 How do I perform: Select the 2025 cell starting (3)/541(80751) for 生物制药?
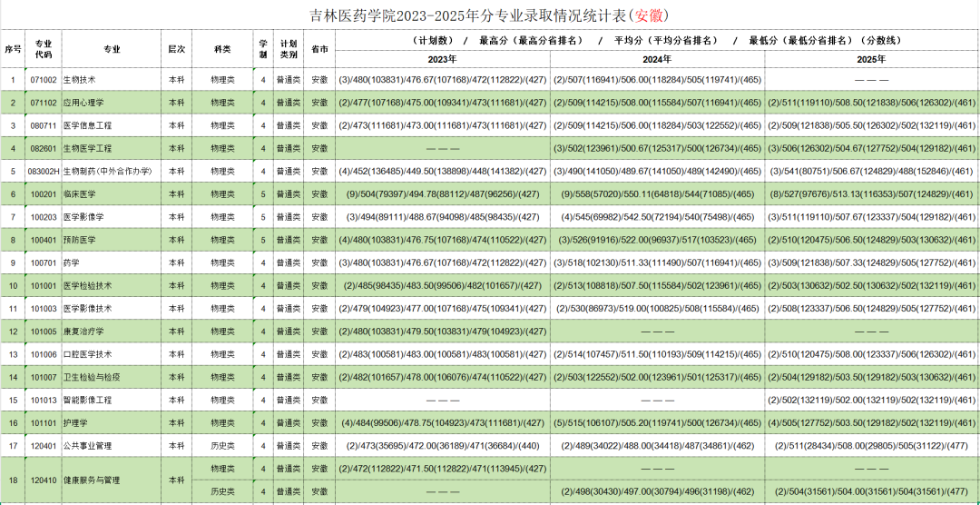tap(872, 172)
